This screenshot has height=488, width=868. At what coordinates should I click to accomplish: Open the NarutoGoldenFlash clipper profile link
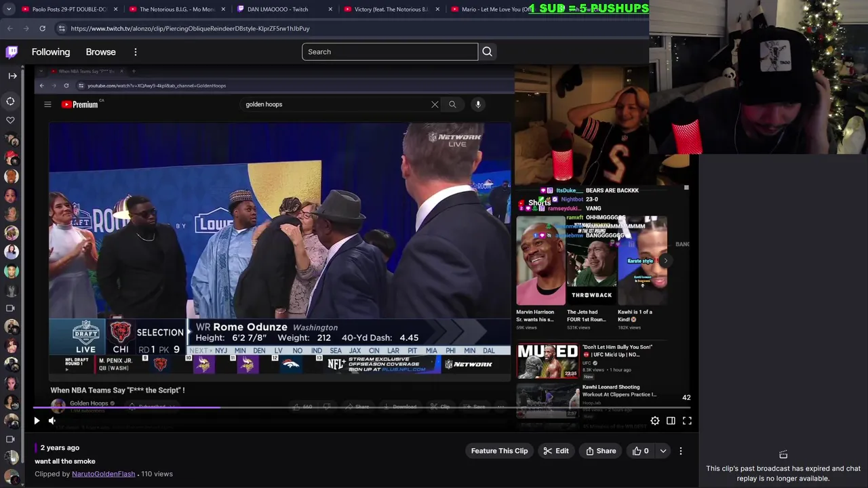click(103, 474)
